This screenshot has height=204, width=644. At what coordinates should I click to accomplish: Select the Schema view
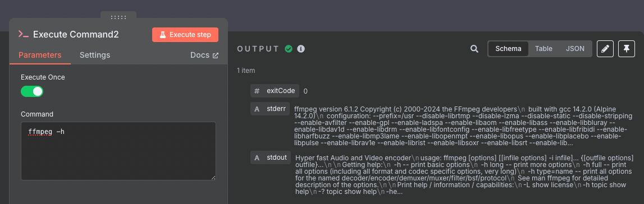508,49
